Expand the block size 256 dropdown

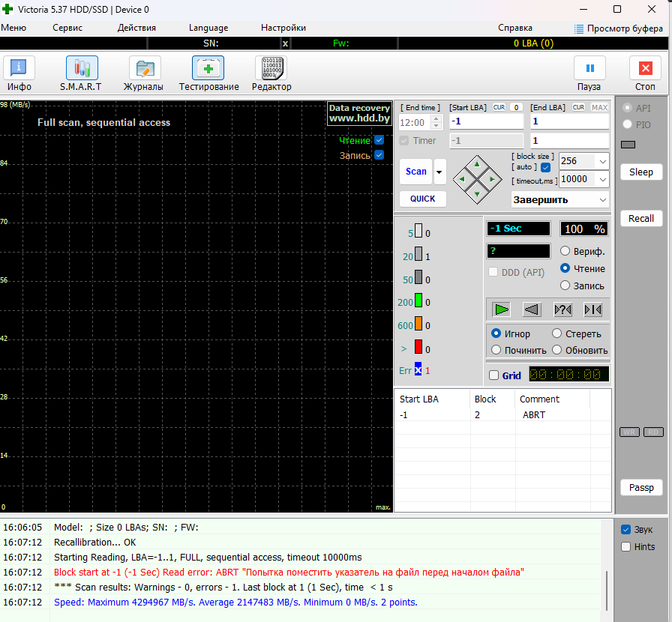click(602, 161)
